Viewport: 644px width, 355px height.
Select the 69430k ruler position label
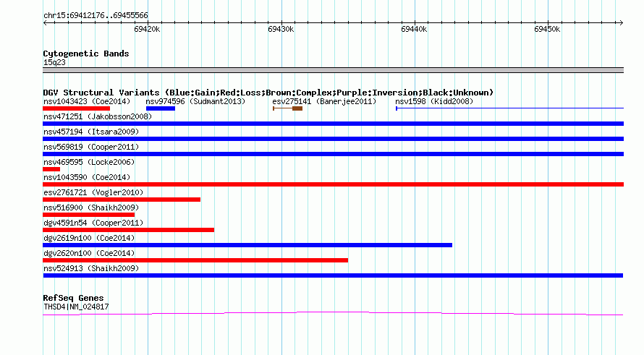click(x=281, y=29)
